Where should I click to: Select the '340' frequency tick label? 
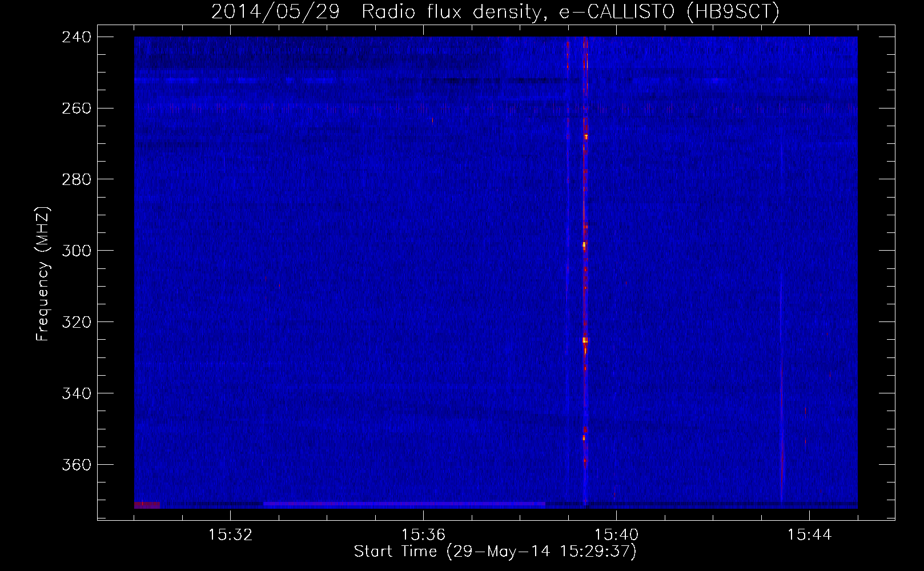(x=77, y=394)
